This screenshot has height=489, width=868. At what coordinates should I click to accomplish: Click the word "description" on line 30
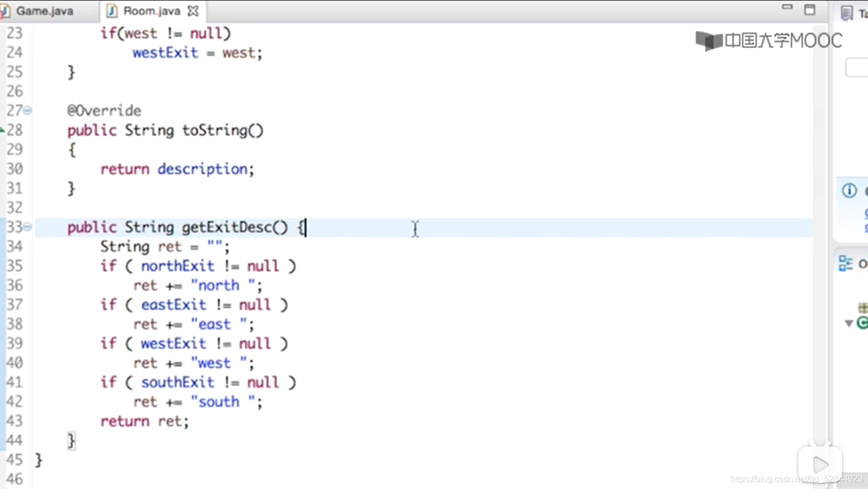[x=202, y=169]
